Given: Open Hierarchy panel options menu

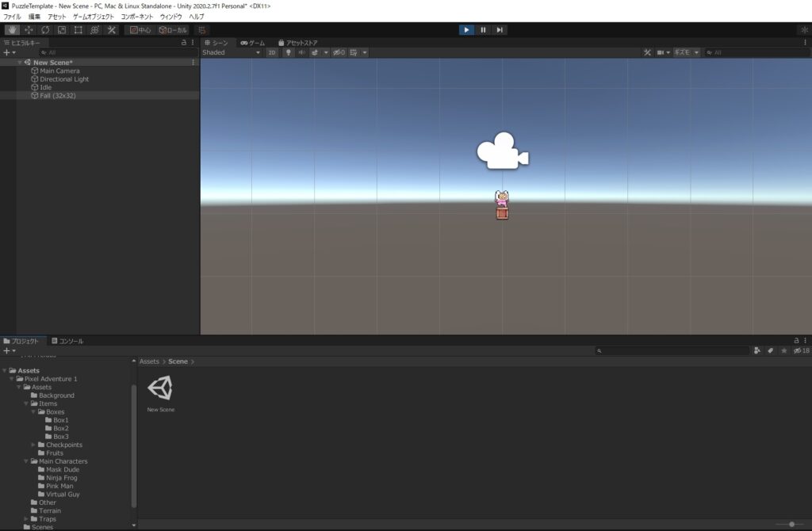Looking at the screenshot, I should pos(193,43).
